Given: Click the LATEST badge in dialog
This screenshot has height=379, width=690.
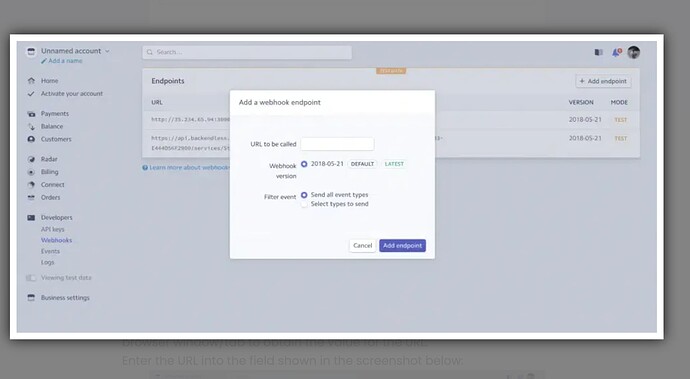Looking at the screenshot, I should 394,164.
